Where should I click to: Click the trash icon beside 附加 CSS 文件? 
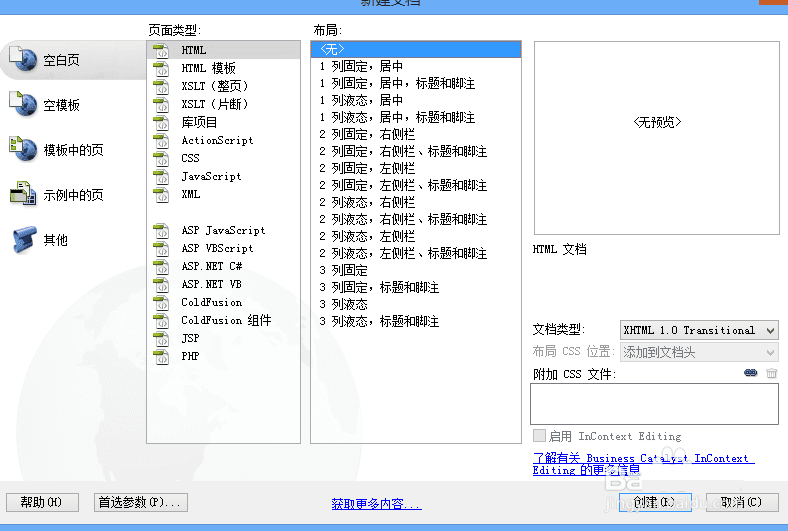coord(771,373)
